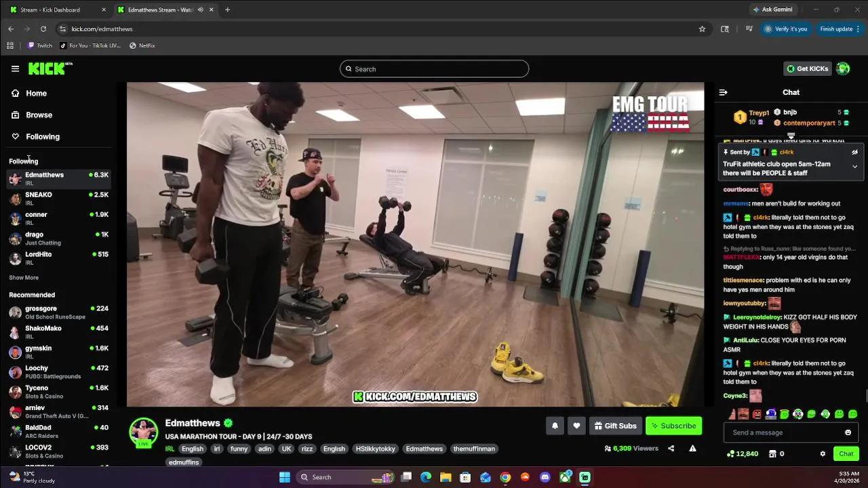Viewport: 868px width, 488px height.
Task: Click the green Chat send button
Action: coord(846,453)
